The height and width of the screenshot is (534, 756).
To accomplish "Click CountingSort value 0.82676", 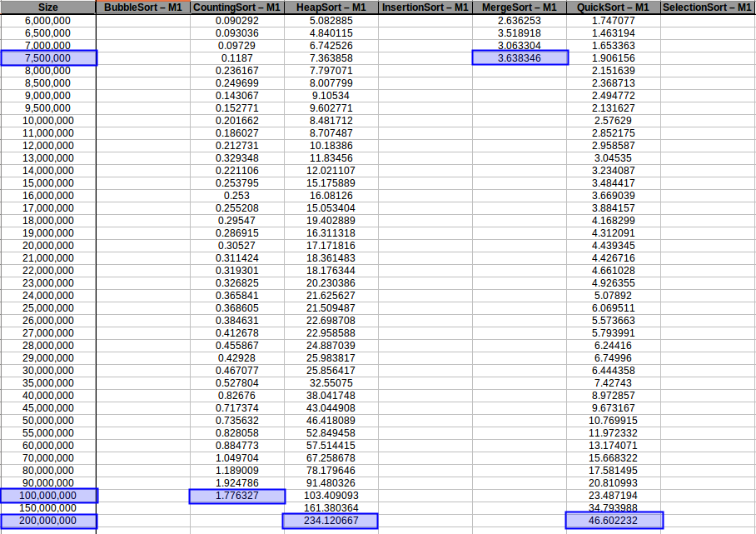I will pos(236,396).
